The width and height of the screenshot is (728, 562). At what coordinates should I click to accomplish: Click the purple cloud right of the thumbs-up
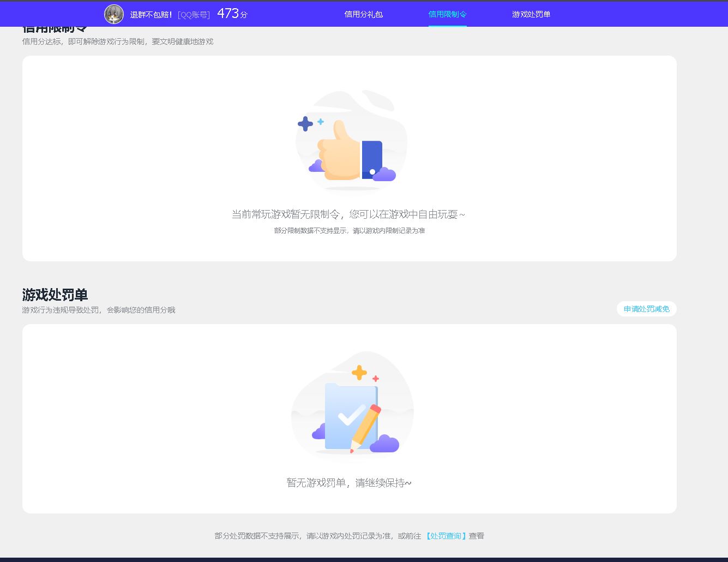point(384,174)
